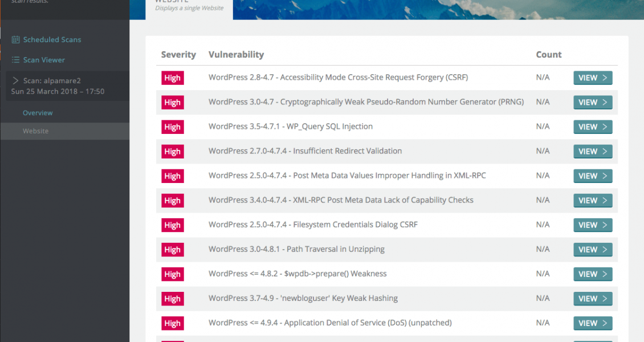The height and width of the screenshot is (342, 644).
Task: Click the Count column header
Action: coord(549,55)
